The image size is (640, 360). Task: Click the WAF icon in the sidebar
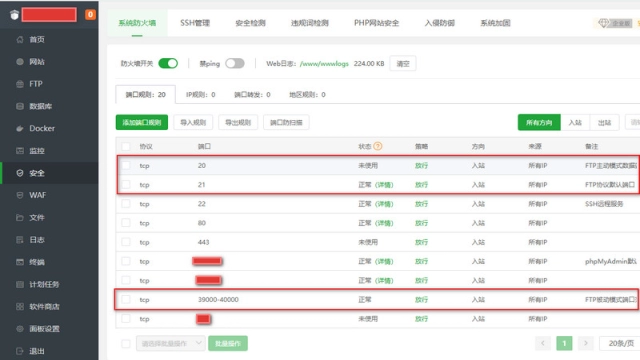pos(20,195)
